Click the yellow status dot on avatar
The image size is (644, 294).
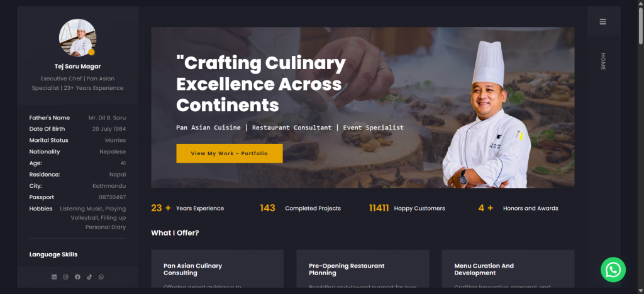tap(91, 52)
